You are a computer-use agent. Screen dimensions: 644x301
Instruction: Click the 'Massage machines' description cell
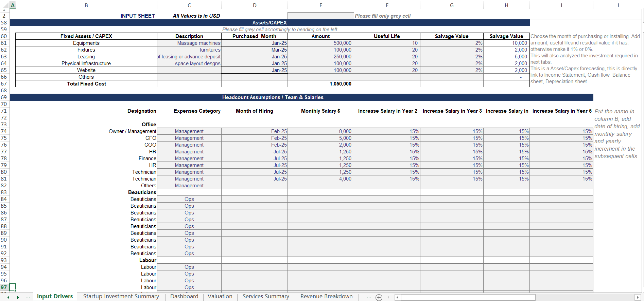tap(189, 43)
